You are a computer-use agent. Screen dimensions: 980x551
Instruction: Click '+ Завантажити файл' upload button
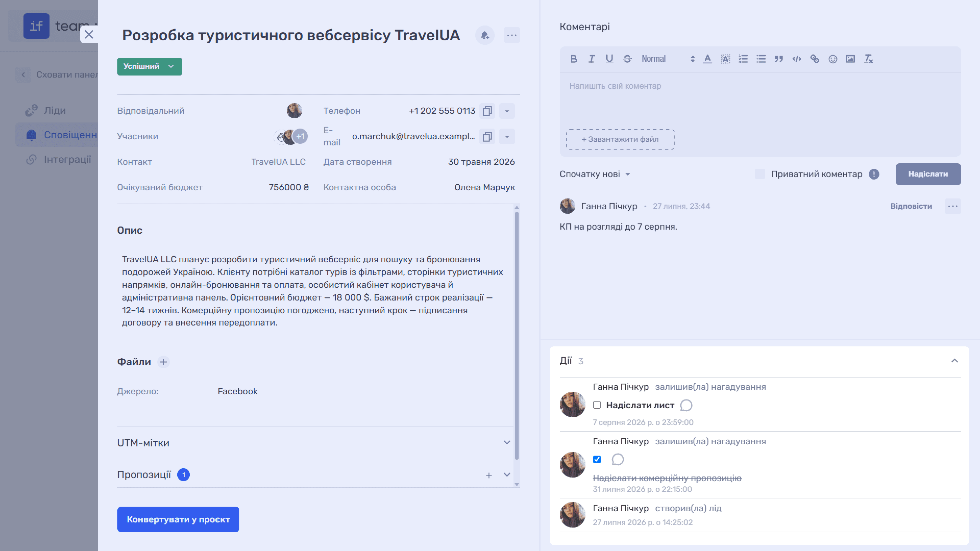[620, 140]
